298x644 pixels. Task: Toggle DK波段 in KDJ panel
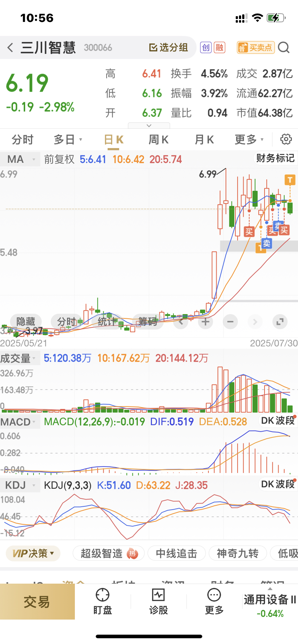tap(277, 484)
